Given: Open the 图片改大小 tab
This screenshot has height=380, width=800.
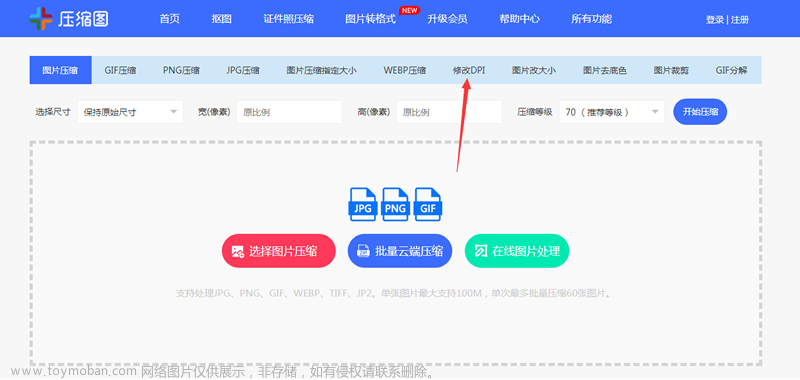Looking at the screenshot, I should 534,70.
